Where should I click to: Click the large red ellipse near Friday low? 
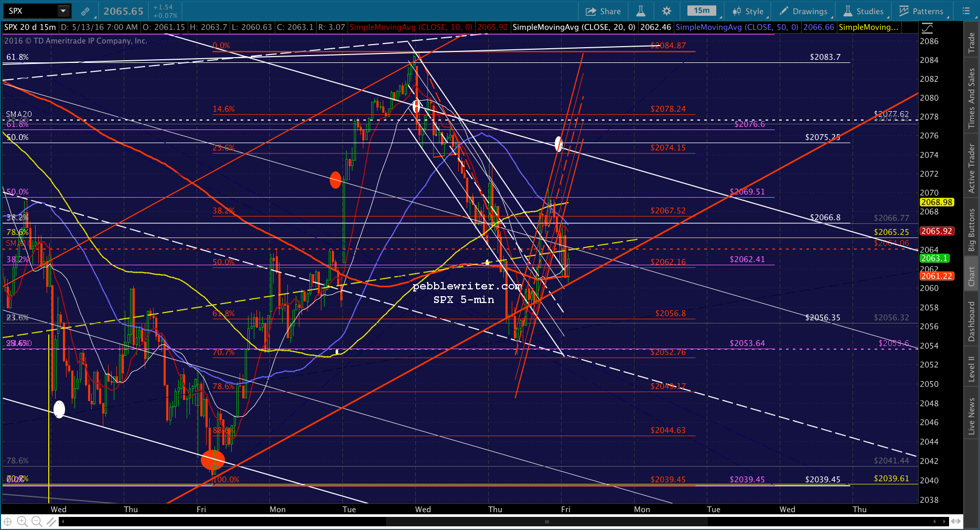pos(213,460)
